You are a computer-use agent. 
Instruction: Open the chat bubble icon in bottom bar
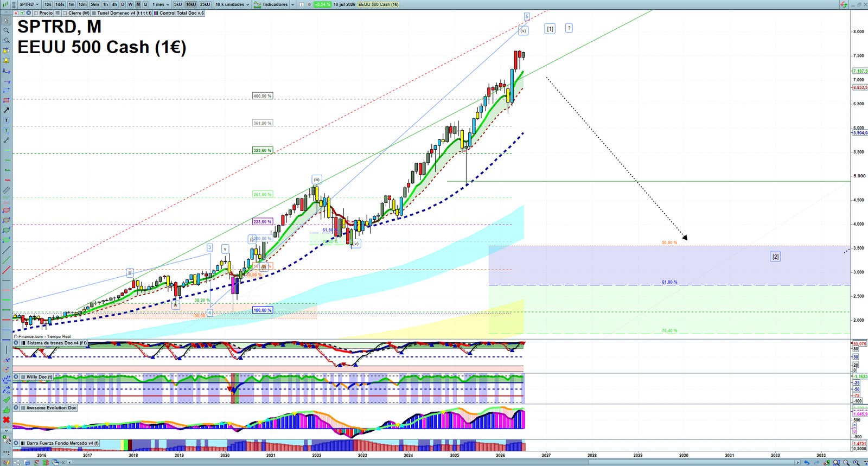(27, 463)
